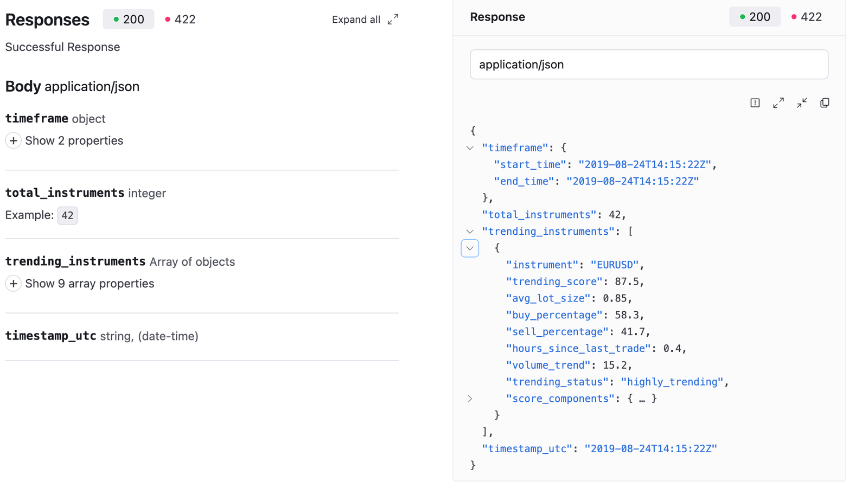Click the Expand all button

coord(356,20)
